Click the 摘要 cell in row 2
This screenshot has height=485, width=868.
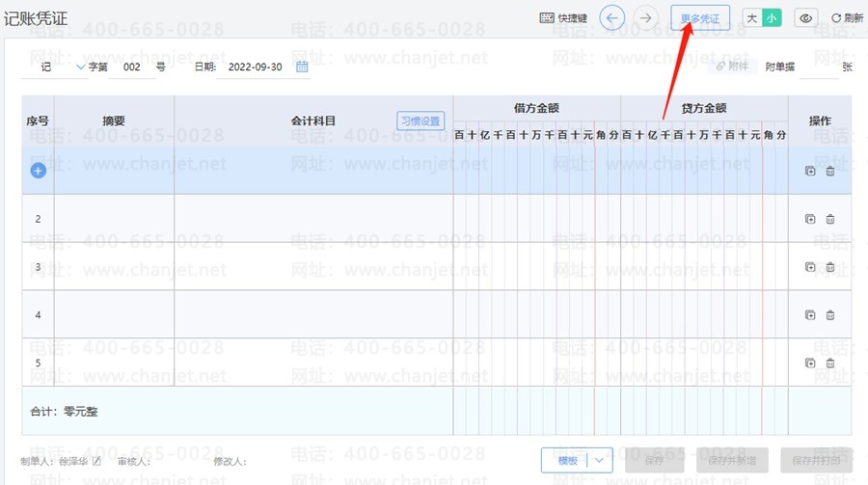click(x=114, y=218)
